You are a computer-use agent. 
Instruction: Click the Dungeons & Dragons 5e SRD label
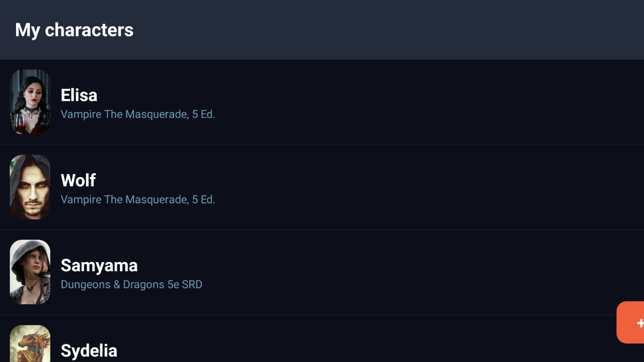pyautogui.click(x=132, y=284)
